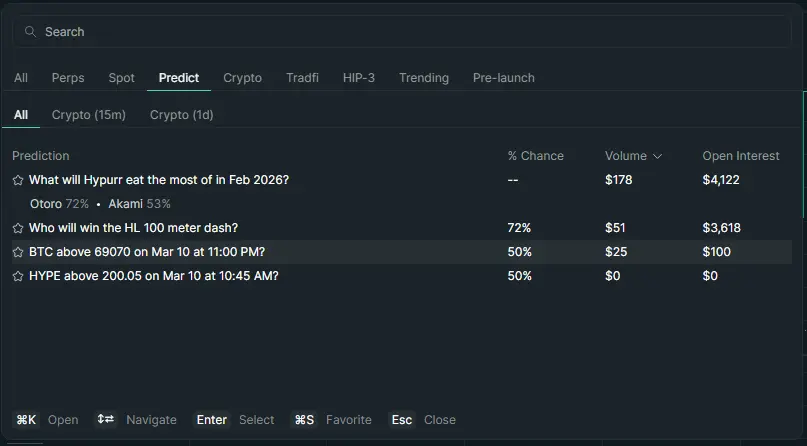Focus the Search input field

click(400, 32)
